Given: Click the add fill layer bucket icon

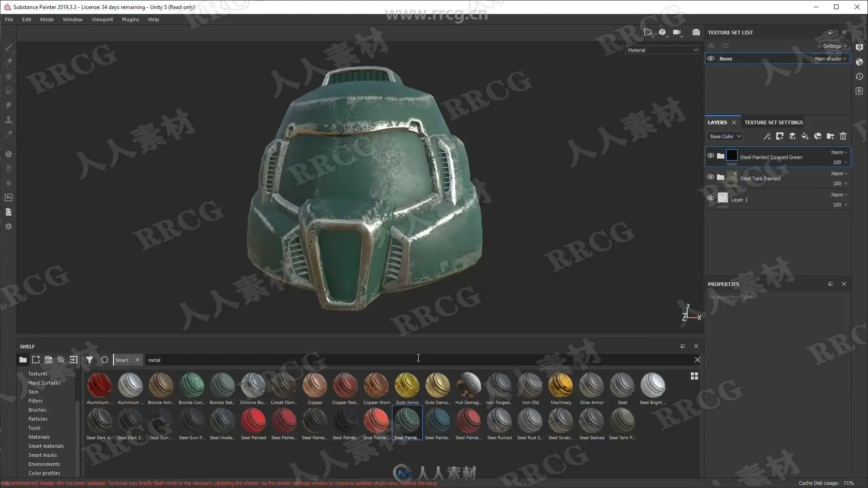Looking at the screenshot, I should 805,136.
